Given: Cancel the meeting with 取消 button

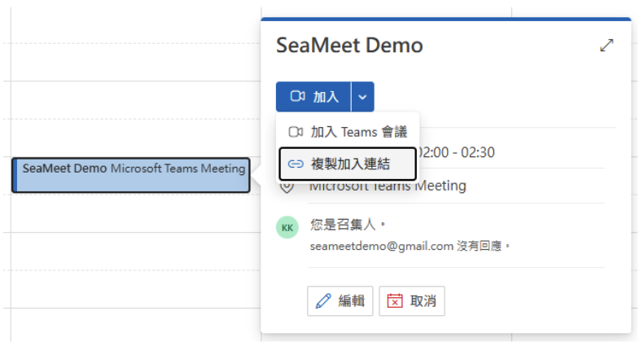Looking at the screenshot, I should (411, 300).
